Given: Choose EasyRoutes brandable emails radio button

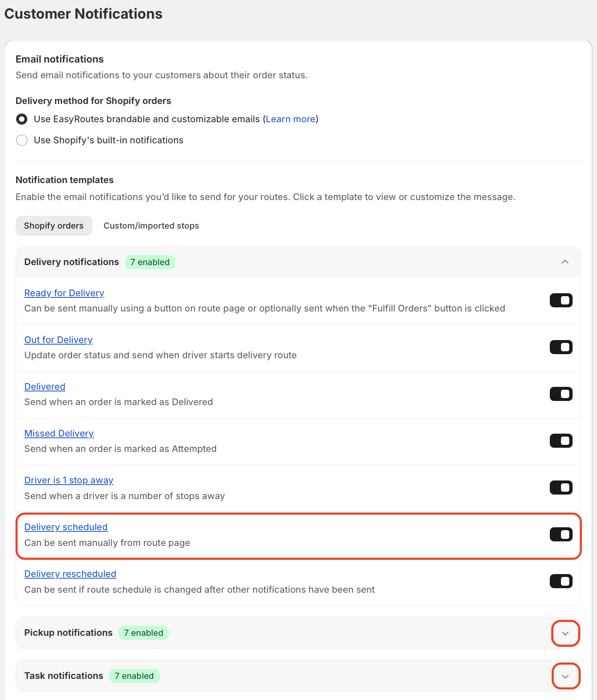Looking at the screenshot, I should (x=22, y=119).
